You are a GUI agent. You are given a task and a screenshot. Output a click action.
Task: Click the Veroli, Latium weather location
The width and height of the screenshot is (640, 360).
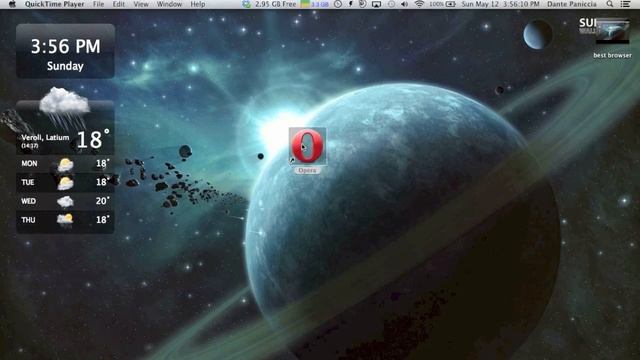click(x=45, y=138)
